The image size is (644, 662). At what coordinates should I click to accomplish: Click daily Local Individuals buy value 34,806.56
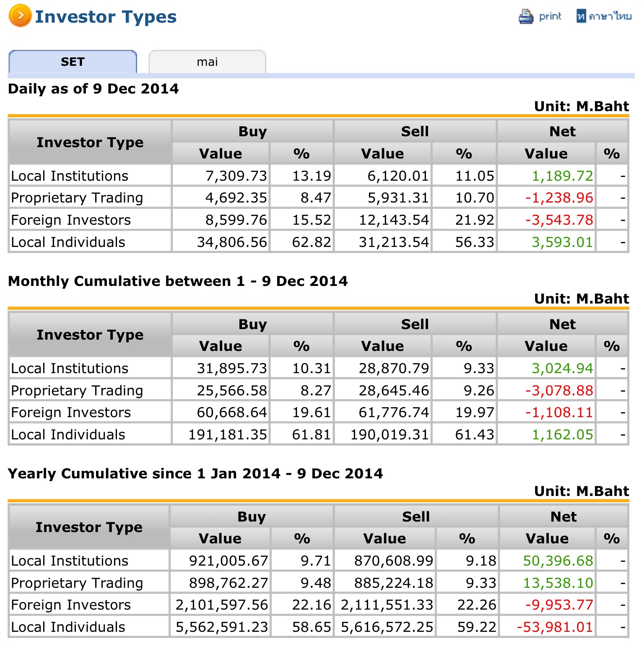coord(232,242)
